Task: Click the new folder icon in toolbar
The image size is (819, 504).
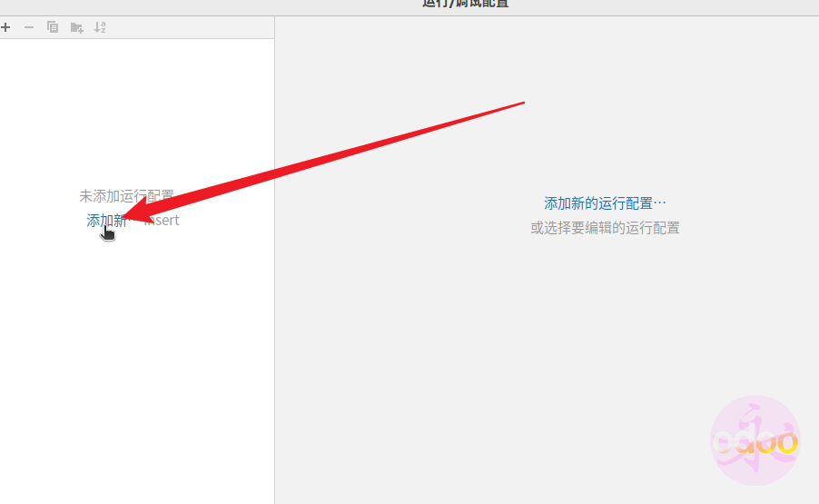Action: [x=76, y=27]
